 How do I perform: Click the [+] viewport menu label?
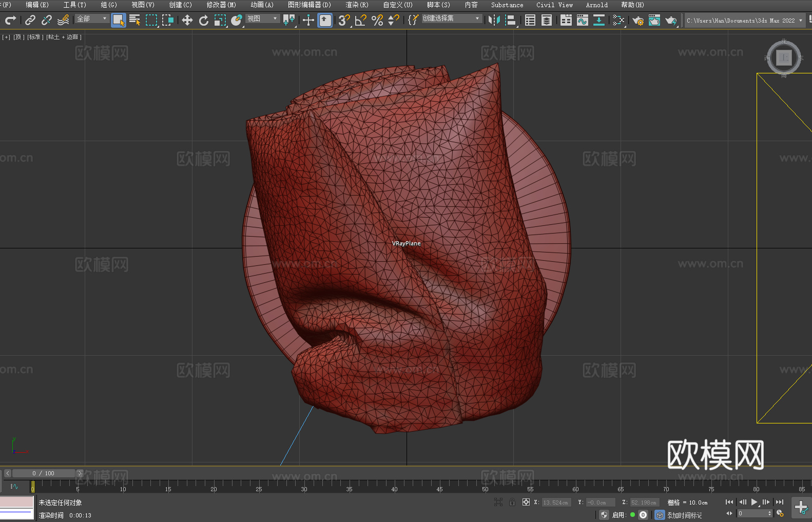click(6, 37)
